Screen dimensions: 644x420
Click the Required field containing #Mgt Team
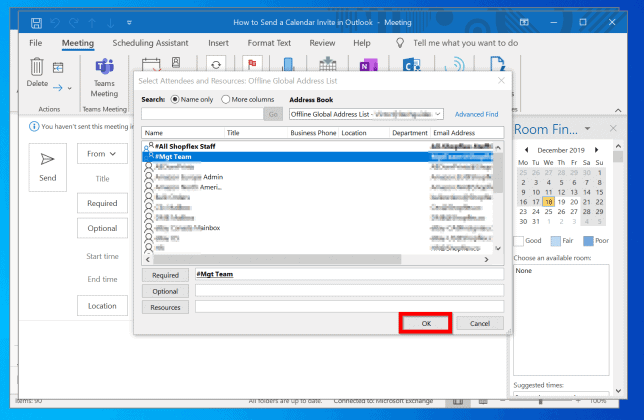[349, 274]
